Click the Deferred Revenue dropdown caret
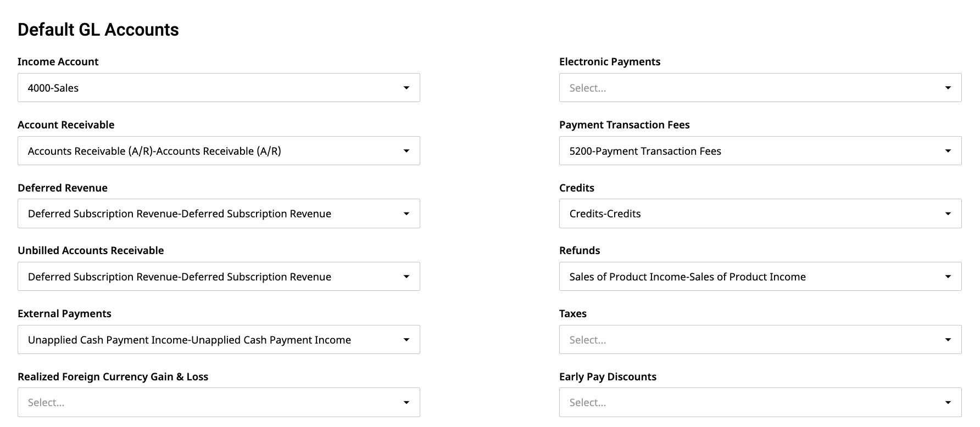 coord(407,214)
